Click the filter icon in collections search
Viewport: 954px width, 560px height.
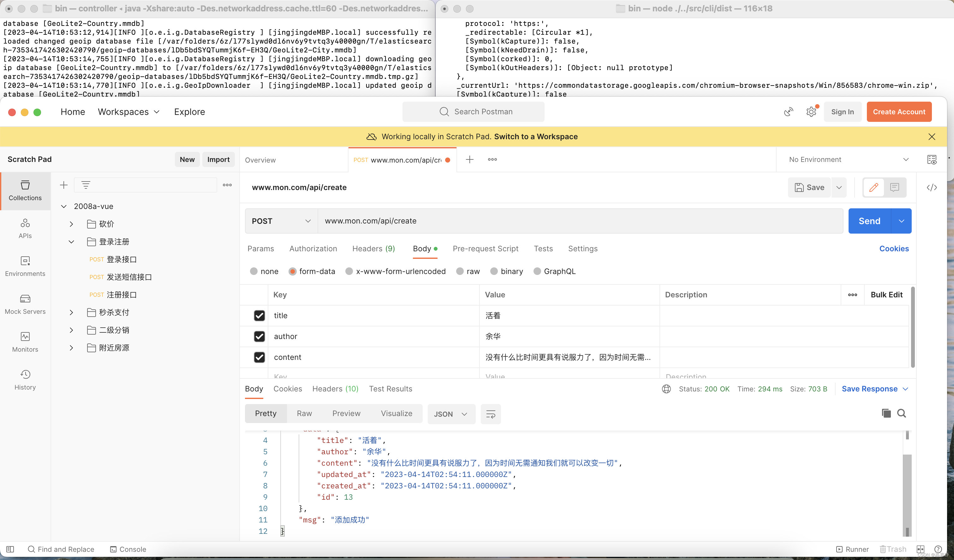point(86,185)
